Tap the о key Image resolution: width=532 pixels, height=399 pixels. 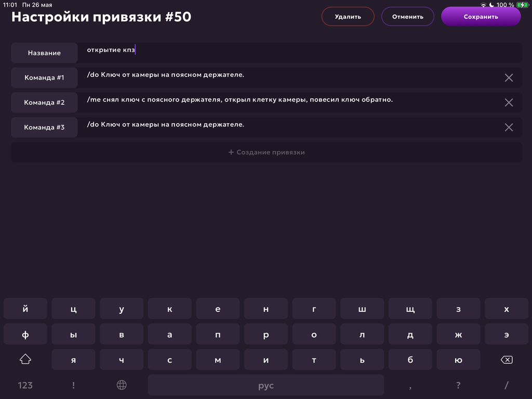314,334
